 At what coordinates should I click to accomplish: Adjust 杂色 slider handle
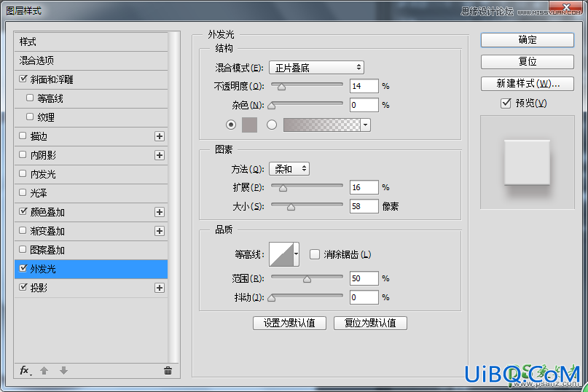(272, 106)
